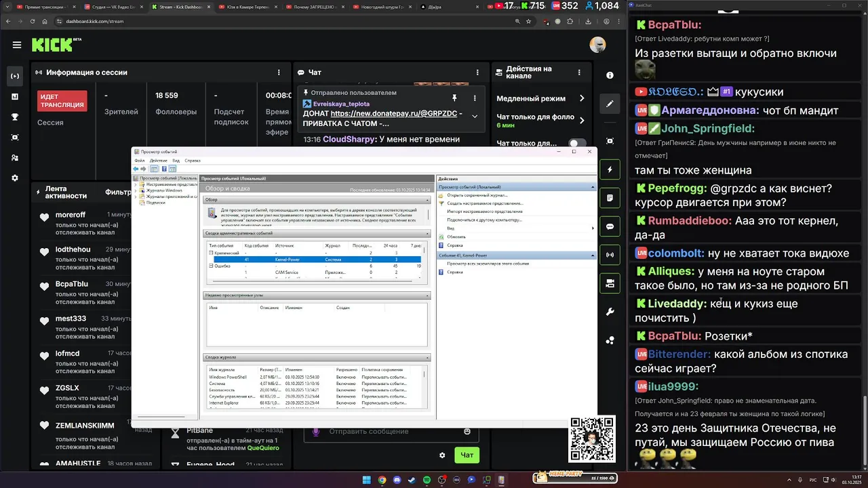Click the Back arrow in the Event Viewer toolbar
This screenshot has width=868, height=488.
click(x=136, y=169)
